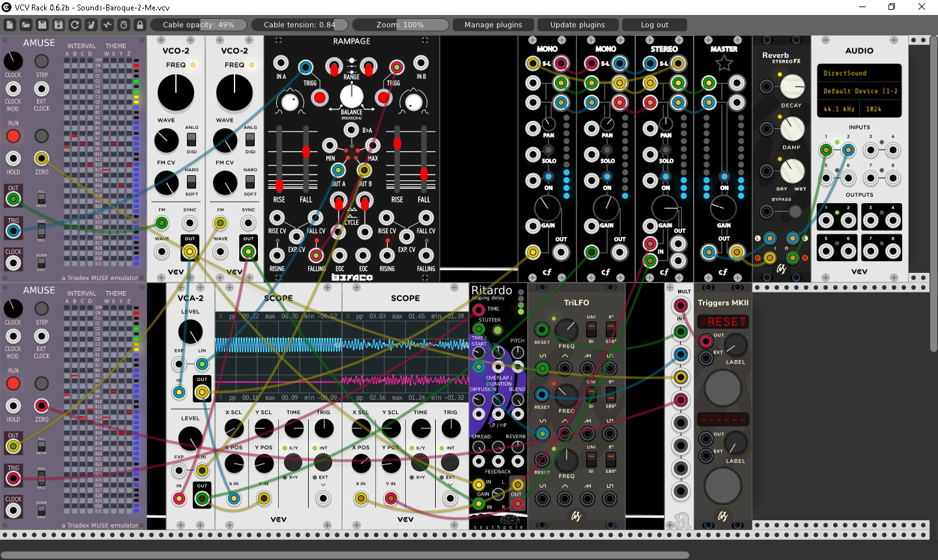Click the Zoom 100% slider
938x560 pixels.
click(401, 25)
